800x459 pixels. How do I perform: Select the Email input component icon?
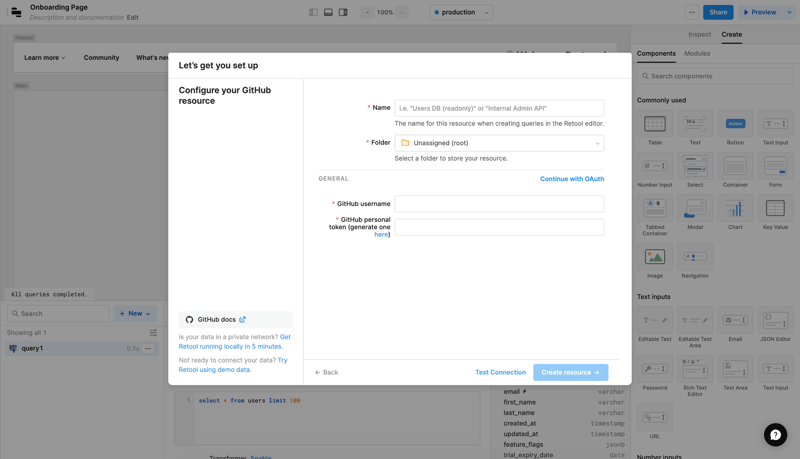[x=735, y=320]
